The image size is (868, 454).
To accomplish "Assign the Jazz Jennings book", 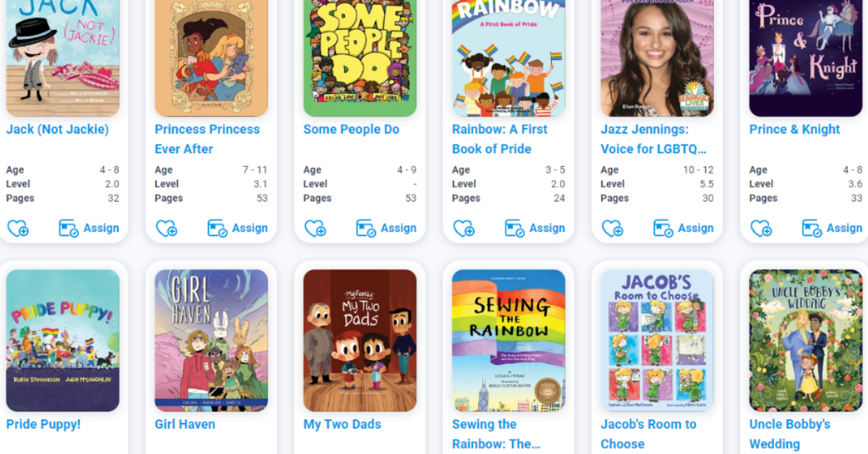I will click(x=684, y=228).
